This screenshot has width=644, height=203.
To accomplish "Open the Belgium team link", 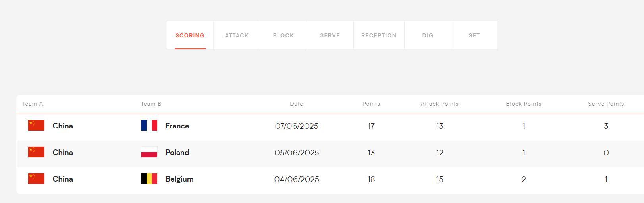I will pyautogui.click(x=179, y=179).
